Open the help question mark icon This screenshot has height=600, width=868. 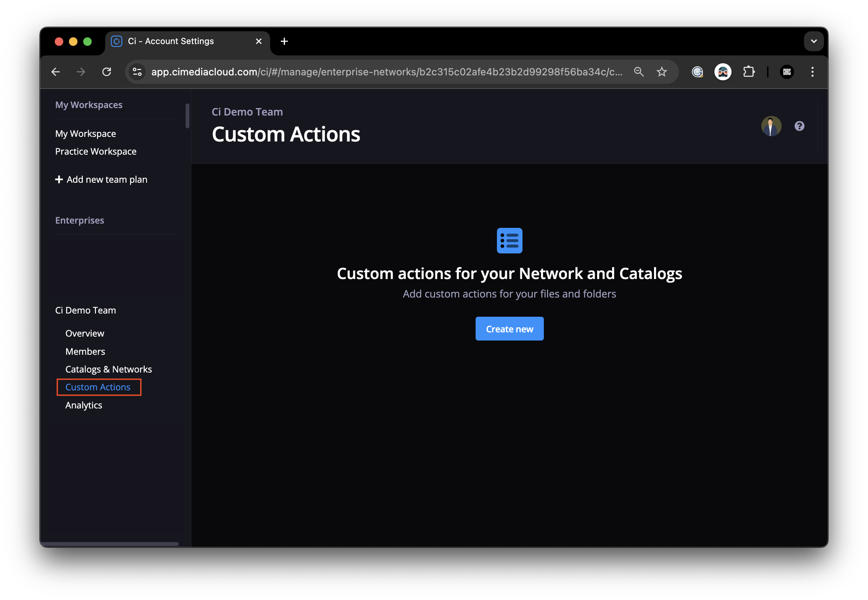[799, 126]
